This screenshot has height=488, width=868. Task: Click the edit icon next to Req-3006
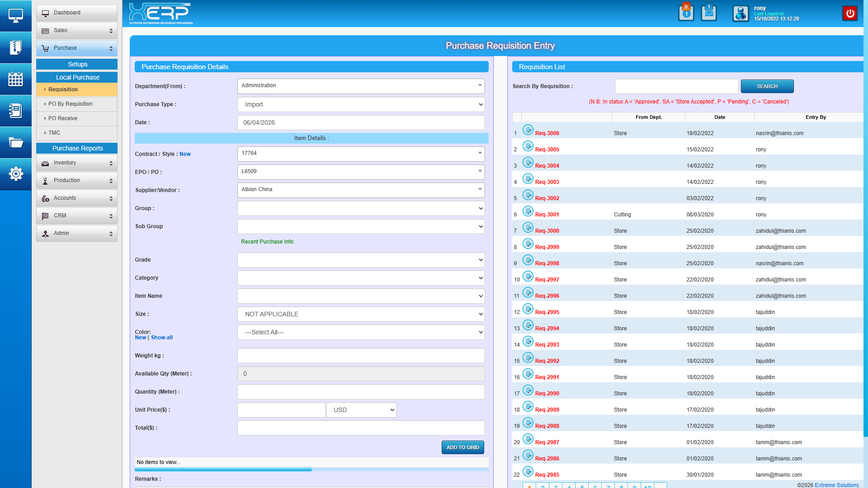[x=528, y=130]
